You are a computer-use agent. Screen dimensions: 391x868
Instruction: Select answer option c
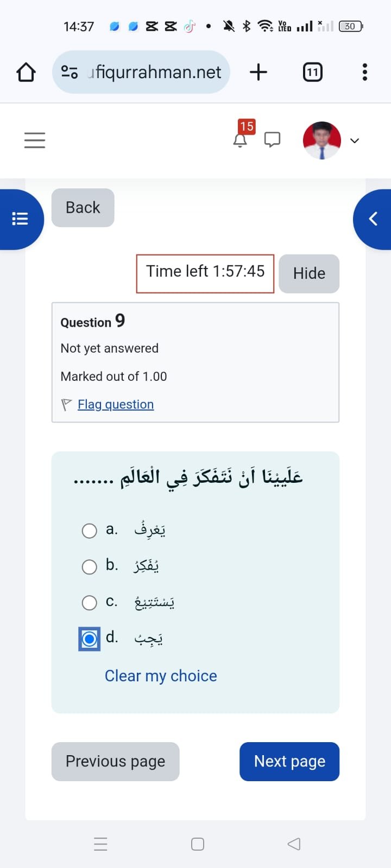point(90,603)
